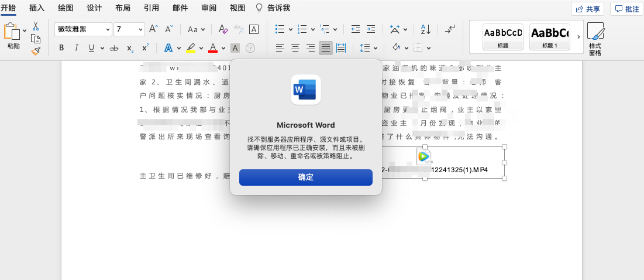Apply red font color
The width and height of the screenshot is (644, 280).
[213, 48]
